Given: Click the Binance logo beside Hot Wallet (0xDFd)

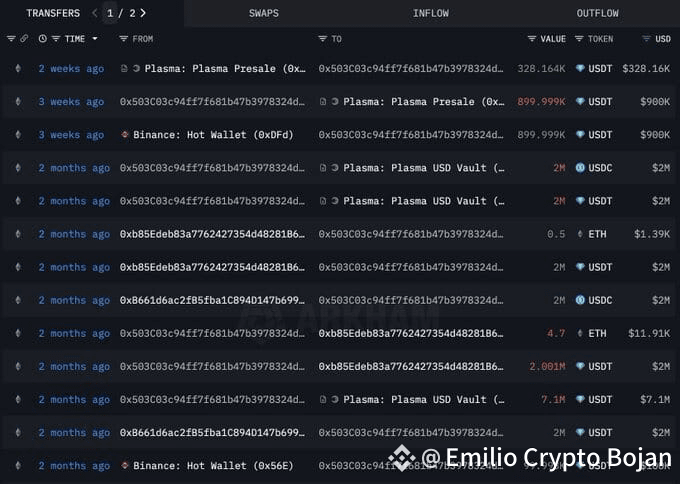Looking at the screenshot, I should coord(125,134).
